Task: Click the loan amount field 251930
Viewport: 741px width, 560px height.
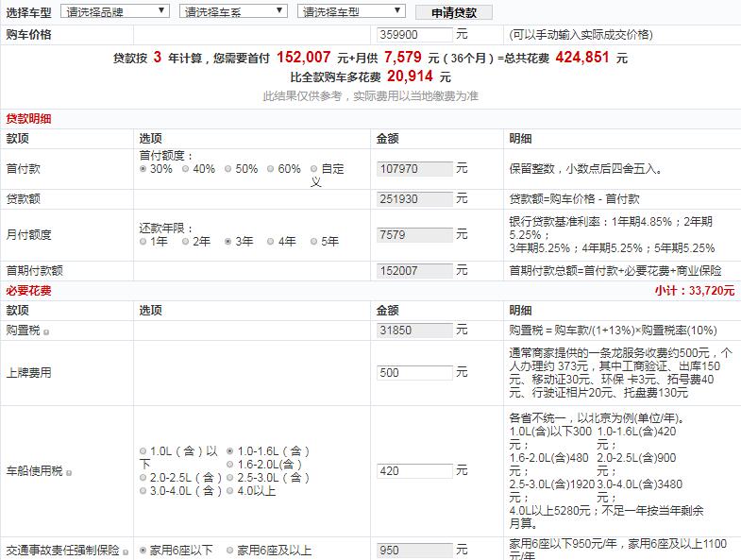Action: [x=414, y=199]
